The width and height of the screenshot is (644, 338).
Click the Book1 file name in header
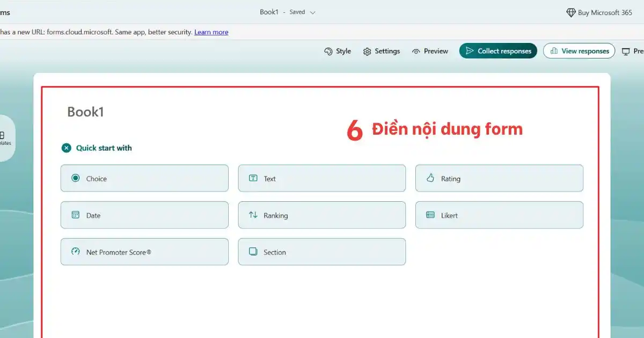tap(269, 12)
